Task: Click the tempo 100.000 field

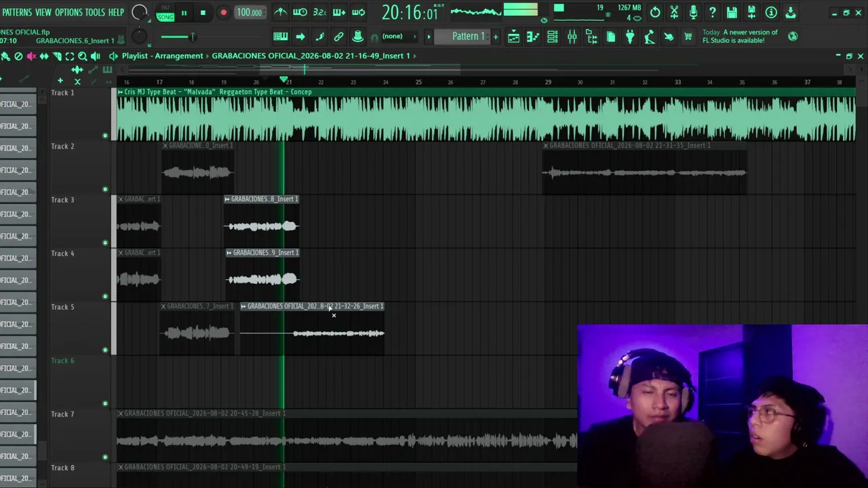Action: pyautogui.click(x=249, y=13)
